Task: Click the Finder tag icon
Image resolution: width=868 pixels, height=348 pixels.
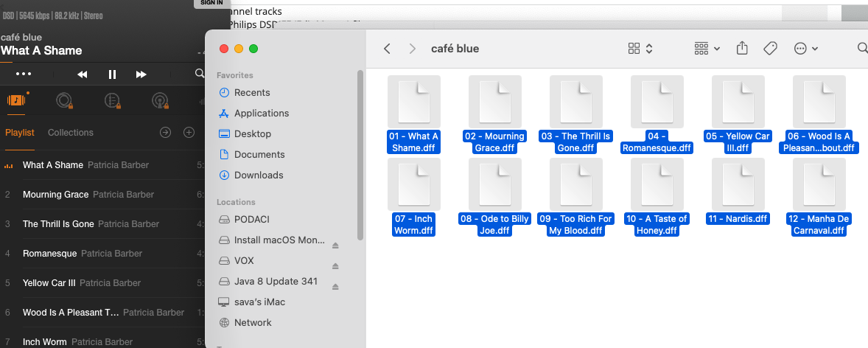Action: coord(770,49)
